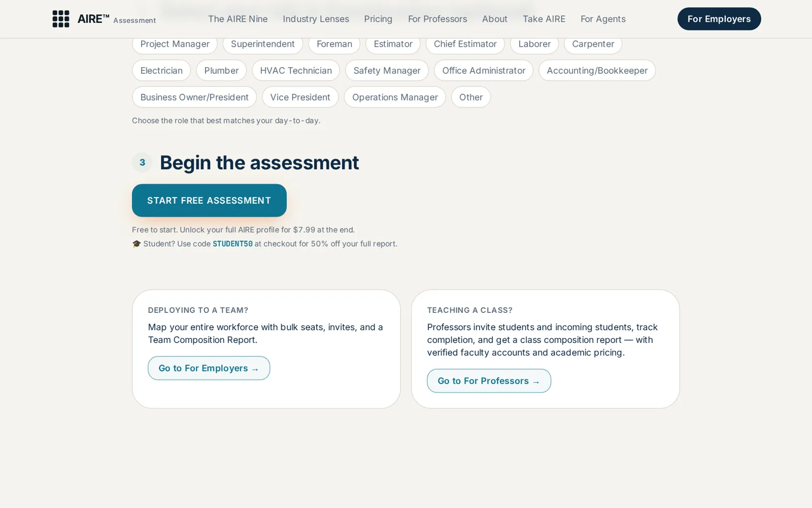Click the For Employers header button

coord(719,19)
